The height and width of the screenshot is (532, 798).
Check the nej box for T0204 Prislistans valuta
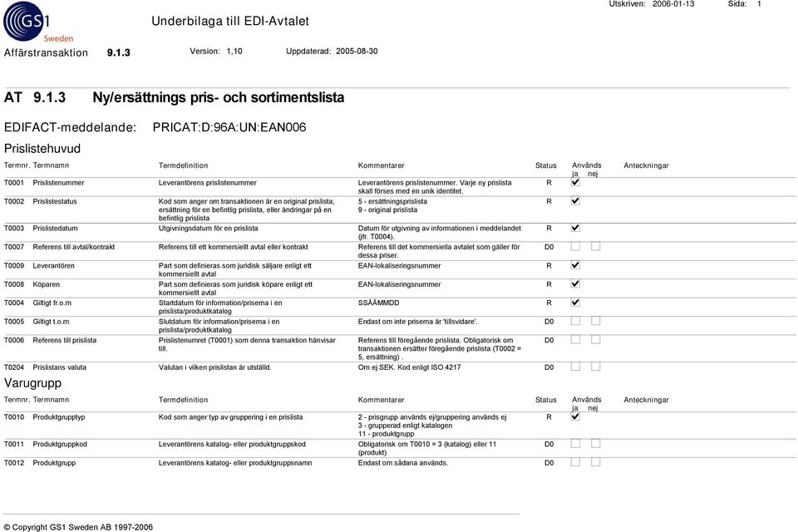click(595, 367)
